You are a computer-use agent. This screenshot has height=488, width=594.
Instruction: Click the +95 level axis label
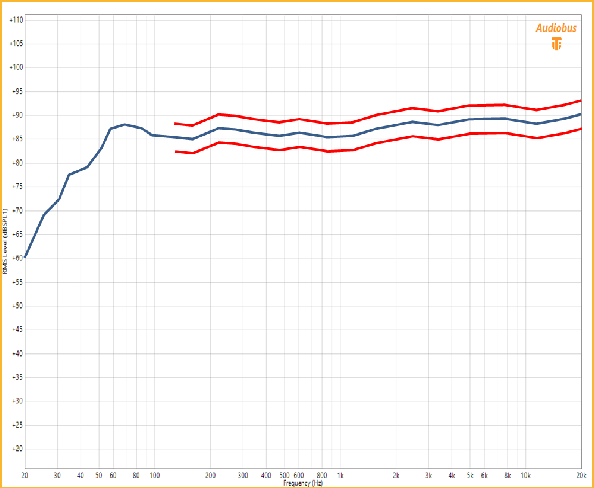coord(19,91)
